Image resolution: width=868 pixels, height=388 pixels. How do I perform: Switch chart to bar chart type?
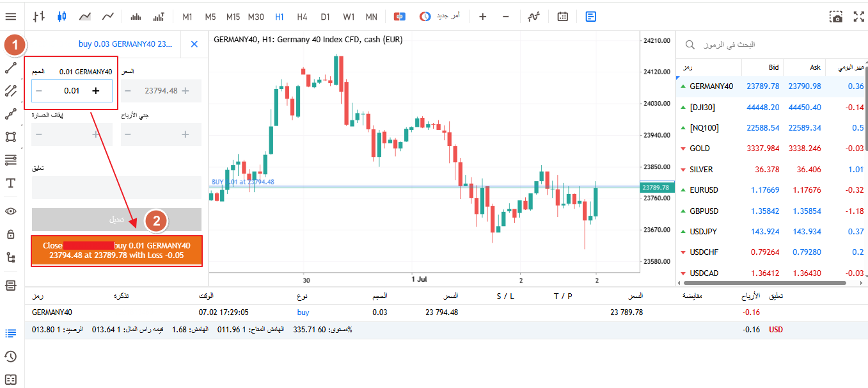click(x=39, y=16)
